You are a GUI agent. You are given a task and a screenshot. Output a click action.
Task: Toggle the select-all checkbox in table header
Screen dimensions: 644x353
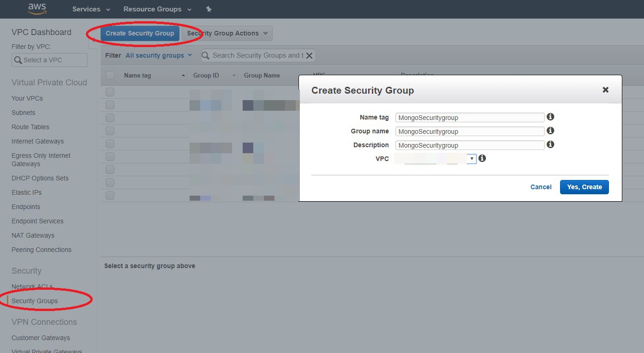110,75
